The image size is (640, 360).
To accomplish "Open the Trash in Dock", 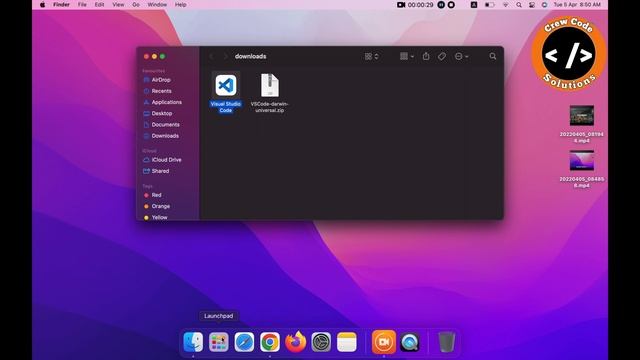I will 446,342.
